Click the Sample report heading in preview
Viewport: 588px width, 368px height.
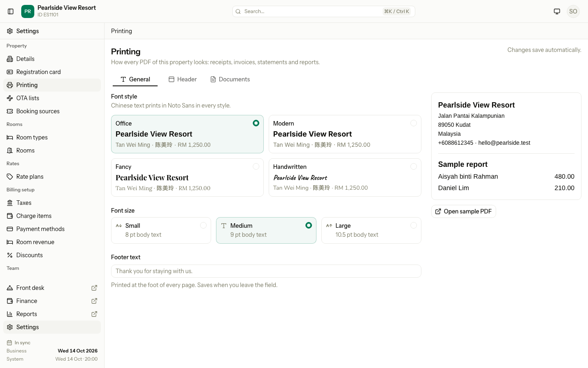pyautogui.click(x=463, y=164)
